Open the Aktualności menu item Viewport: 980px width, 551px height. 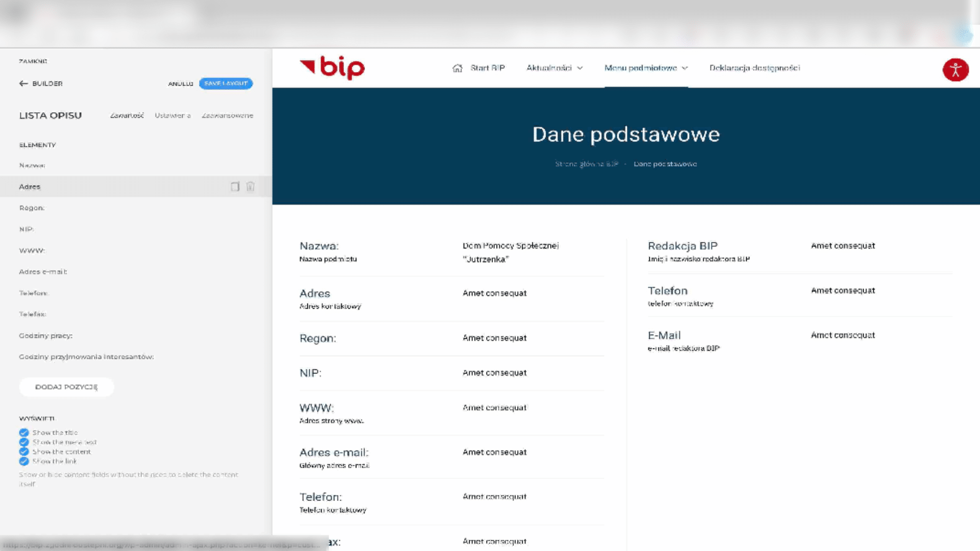point(549,68)
